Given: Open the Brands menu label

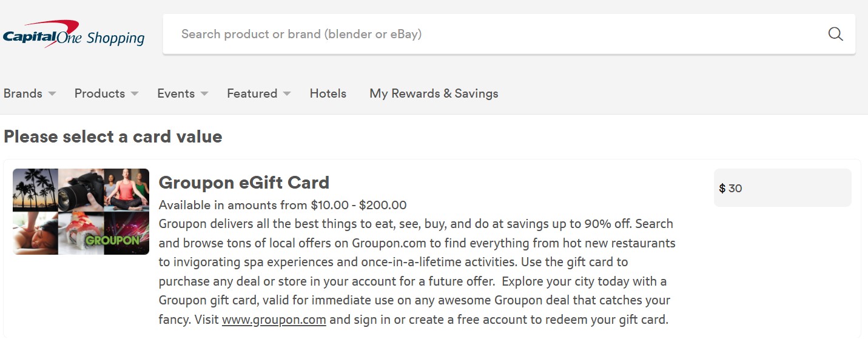Looking at the screenshot, I should 23,93.
